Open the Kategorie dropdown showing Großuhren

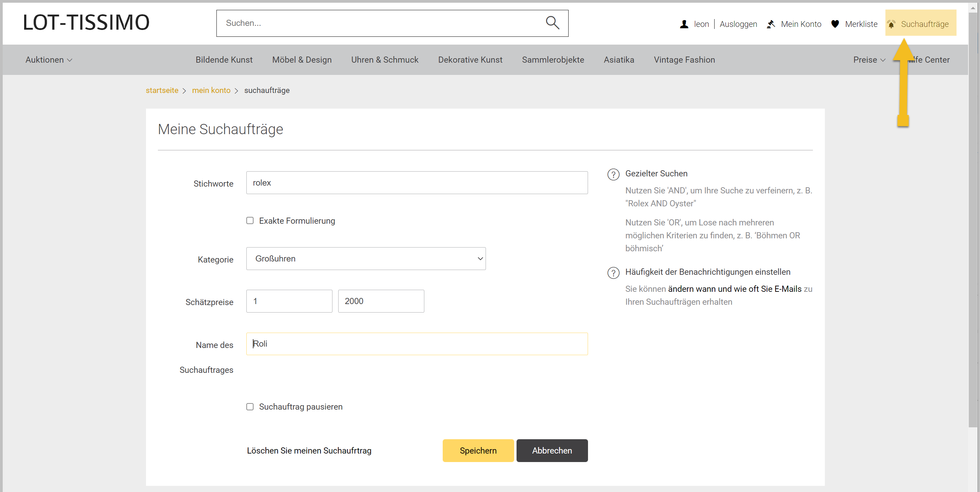click(x=366, y=258)
